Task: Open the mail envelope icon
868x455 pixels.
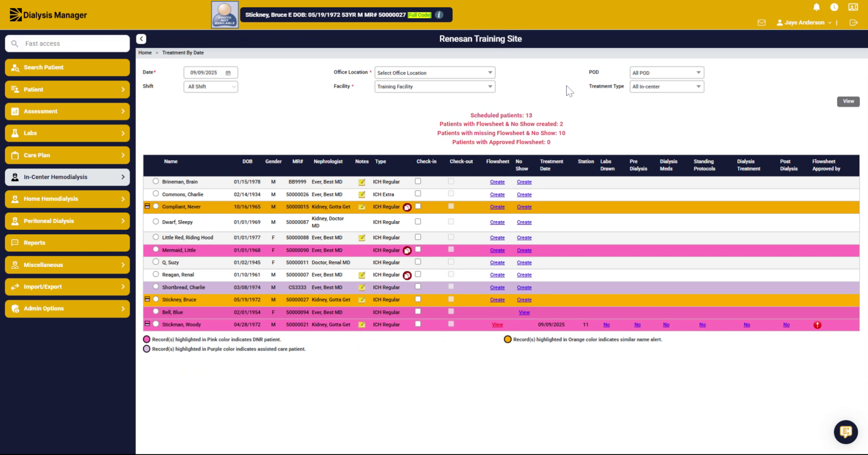Action: pyautogui.click(x=761, y=22)
